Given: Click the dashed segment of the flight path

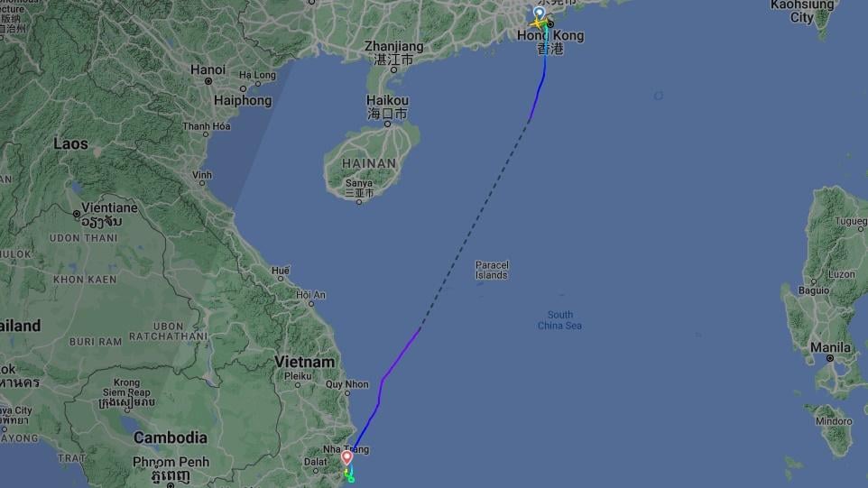Looking at the screenshot, I should pyautogui.click(x=475, y=224).
